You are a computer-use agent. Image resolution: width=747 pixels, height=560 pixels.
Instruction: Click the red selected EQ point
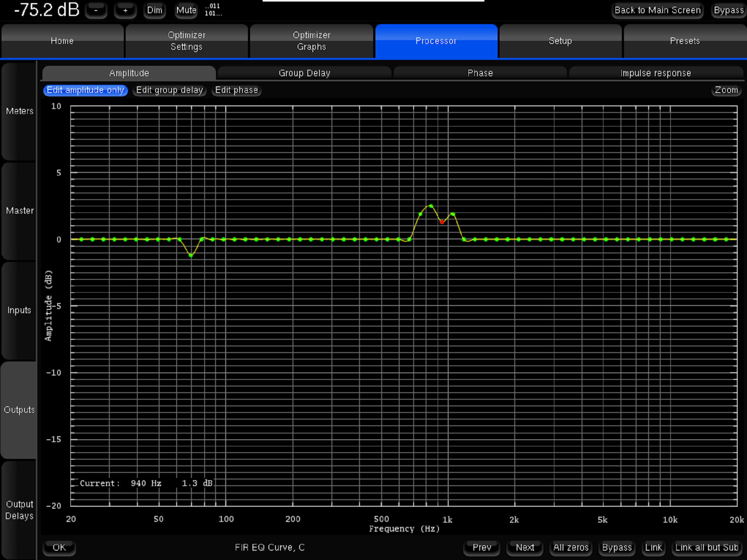[442, 222]
